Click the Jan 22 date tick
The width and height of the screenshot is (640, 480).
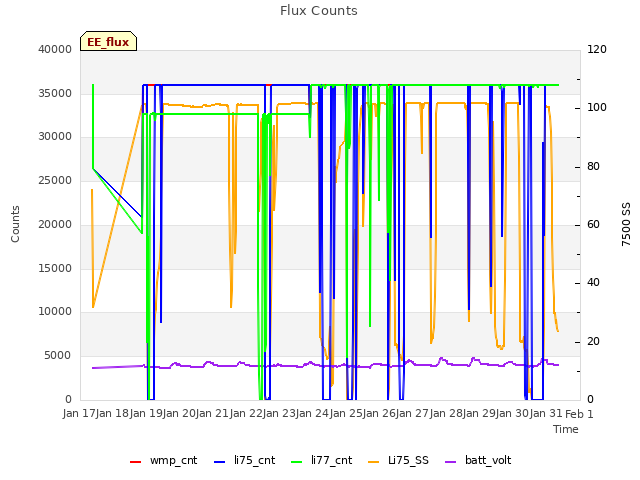click(x=246, y=413)
